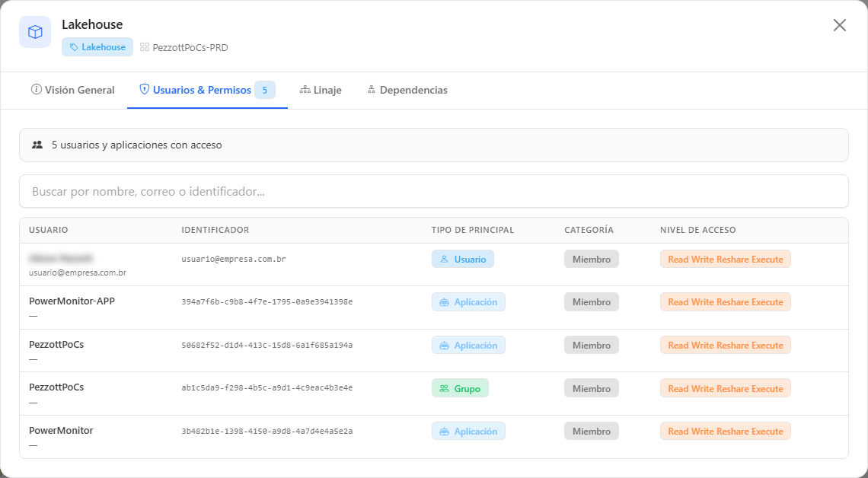This screenshot has height=478, width=868.
Task: Click the blue Lakehouse type tag
Action: (x=97, y=47)
